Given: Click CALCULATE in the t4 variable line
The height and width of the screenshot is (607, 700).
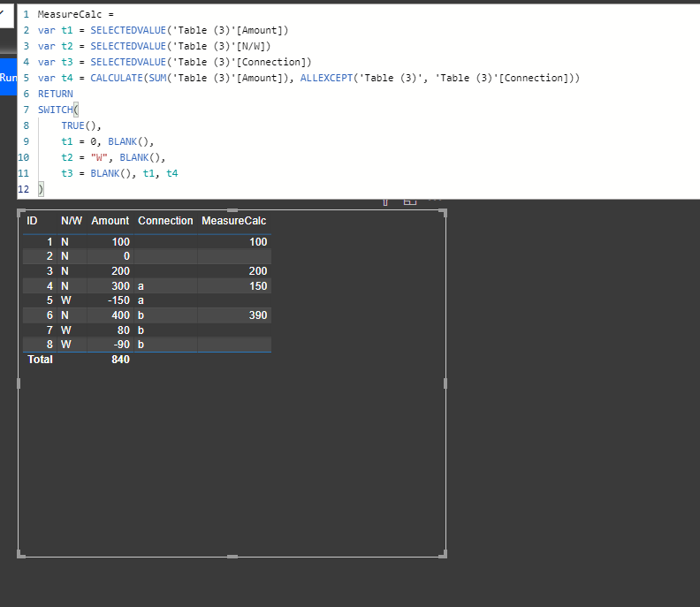Looking at the screenshot, I should click(117, 78).
